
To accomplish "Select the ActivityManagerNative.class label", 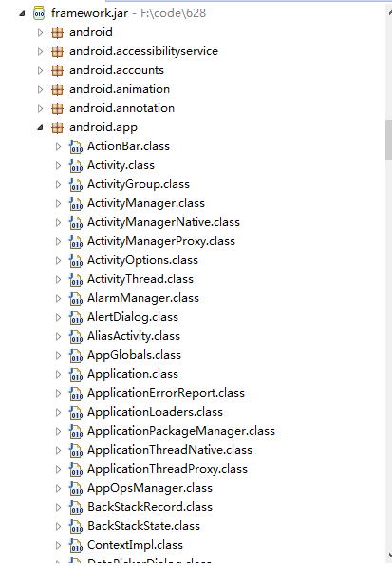I will [x=163, y=222].
